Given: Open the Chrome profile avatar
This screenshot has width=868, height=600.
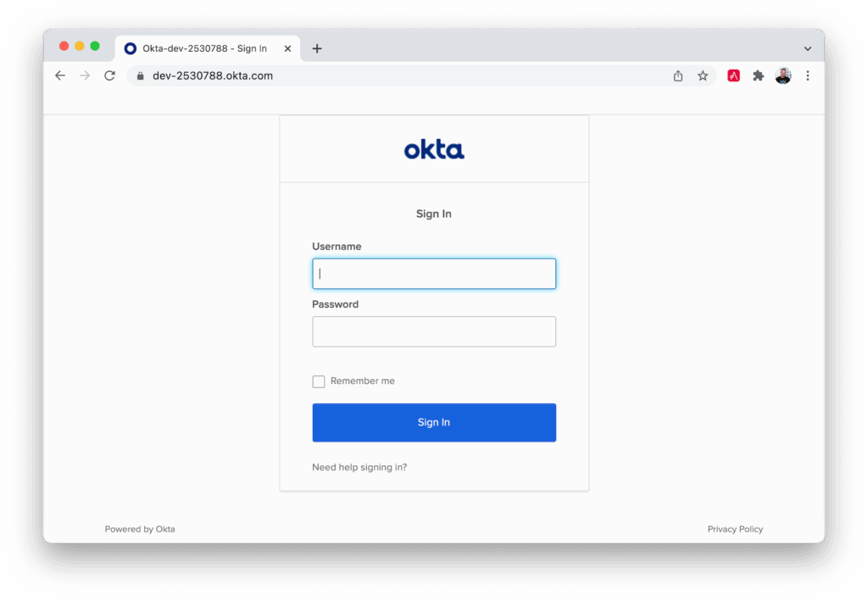Looking at the screenshot, I should 782,75.
